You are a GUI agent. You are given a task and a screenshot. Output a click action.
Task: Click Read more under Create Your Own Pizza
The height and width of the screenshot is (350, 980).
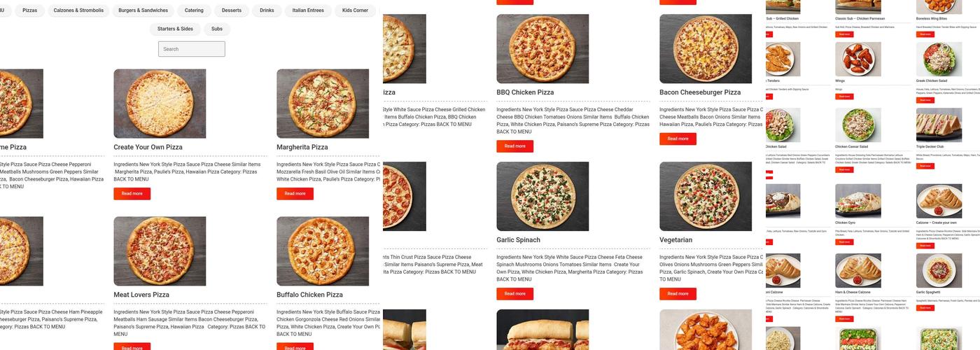(132, 194)
